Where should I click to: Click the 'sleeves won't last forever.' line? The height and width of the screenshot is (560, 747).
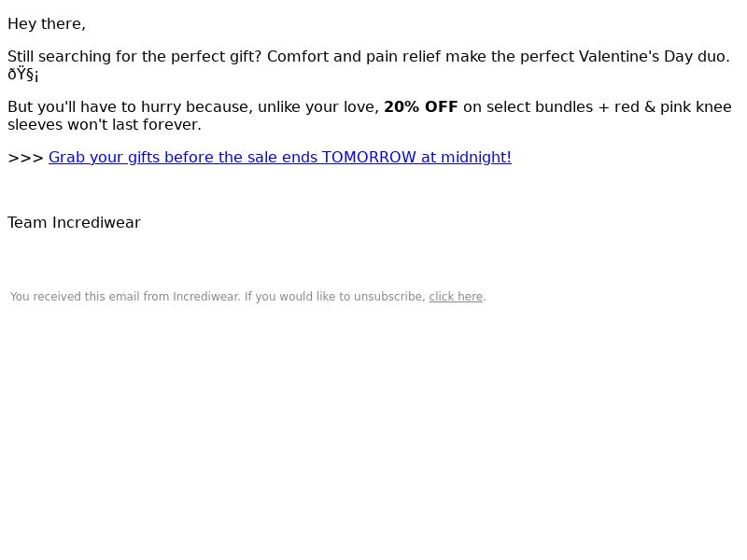click(x=105, y=124)
